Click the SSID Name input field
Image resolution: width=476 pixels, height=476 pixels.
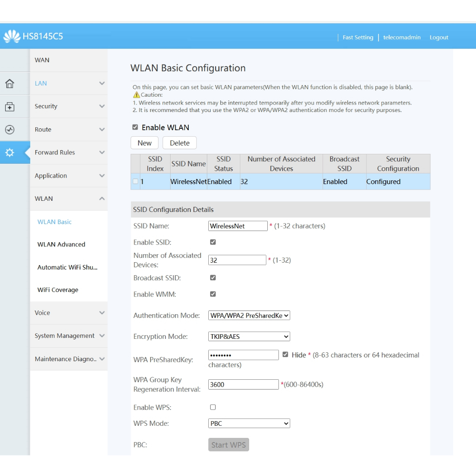point(238,226)
